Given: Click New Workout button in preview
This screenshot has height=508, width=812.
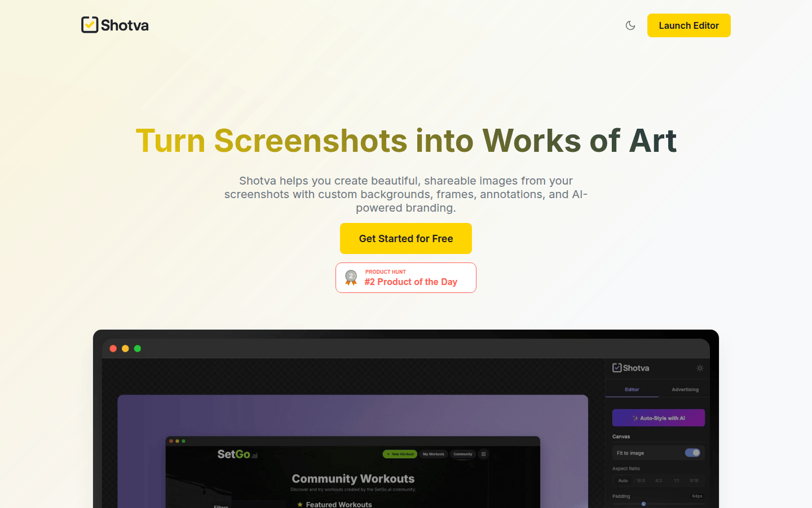Looking at the screenshot, I should [x=400, y=454].
